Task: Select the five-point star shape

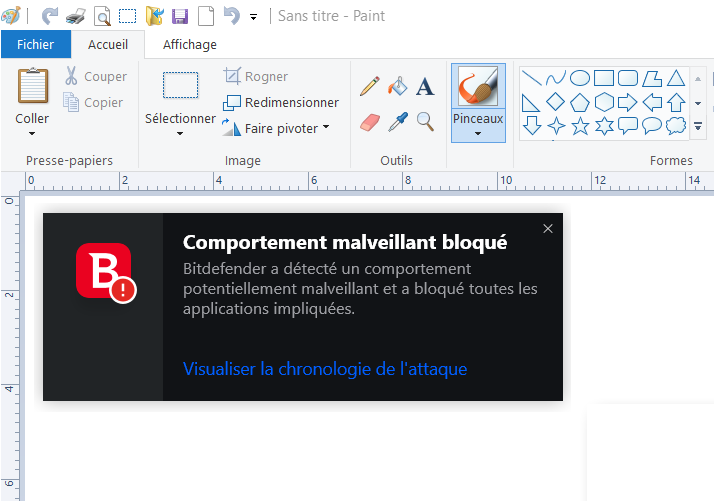Action: click(x=580, y=126)
